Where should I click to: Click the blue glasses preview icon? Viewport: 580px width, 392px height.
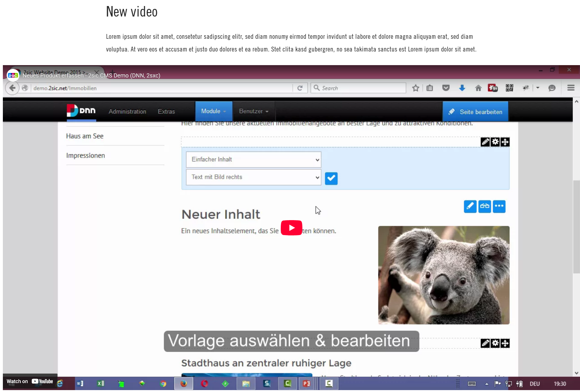click(x=484, y=206)
